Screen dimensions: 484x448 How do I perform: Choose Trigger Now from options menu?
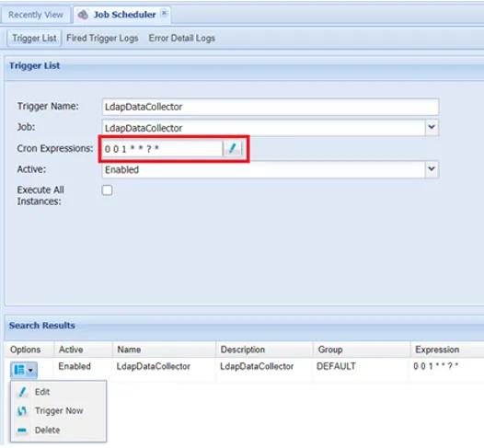click(x=59, y=411)
